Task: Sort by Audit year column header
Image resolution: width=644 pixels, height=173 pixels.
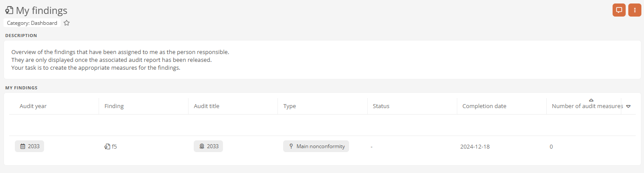Action: (x=33, y=106)
